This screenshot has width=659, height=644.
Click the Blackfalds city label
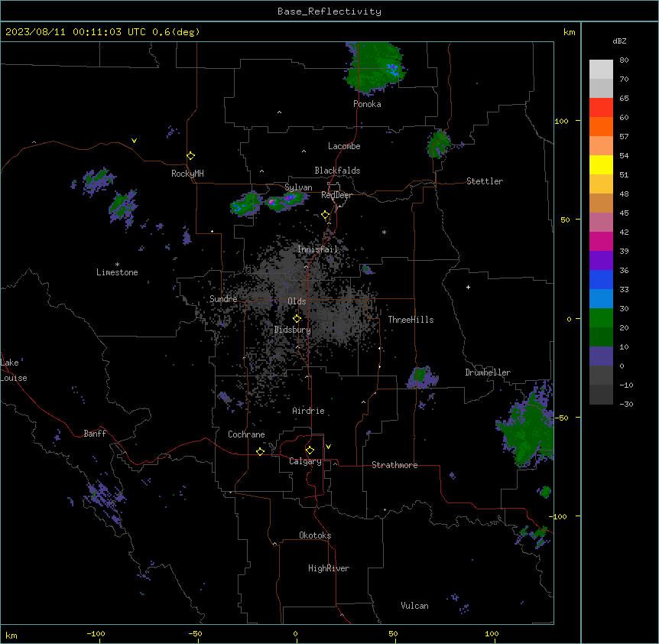[x=337, y=171]
